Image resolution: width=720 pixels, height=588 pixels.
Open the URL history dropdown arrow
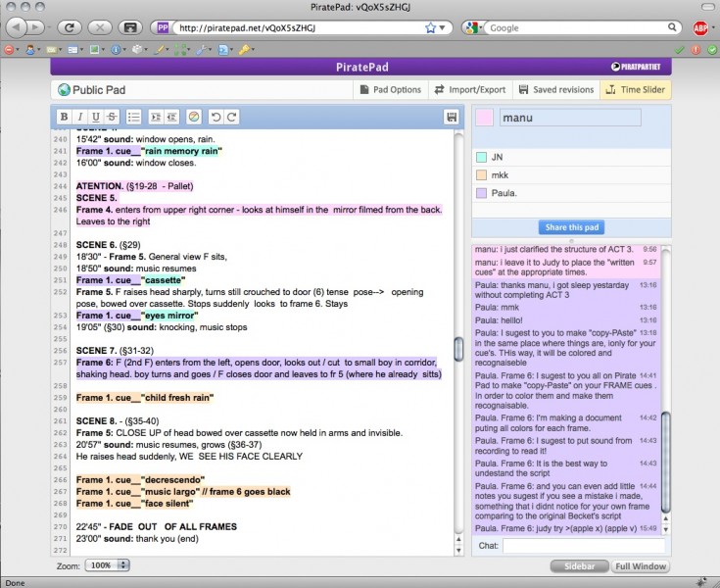pyautogui.click(x=445, y=28)
